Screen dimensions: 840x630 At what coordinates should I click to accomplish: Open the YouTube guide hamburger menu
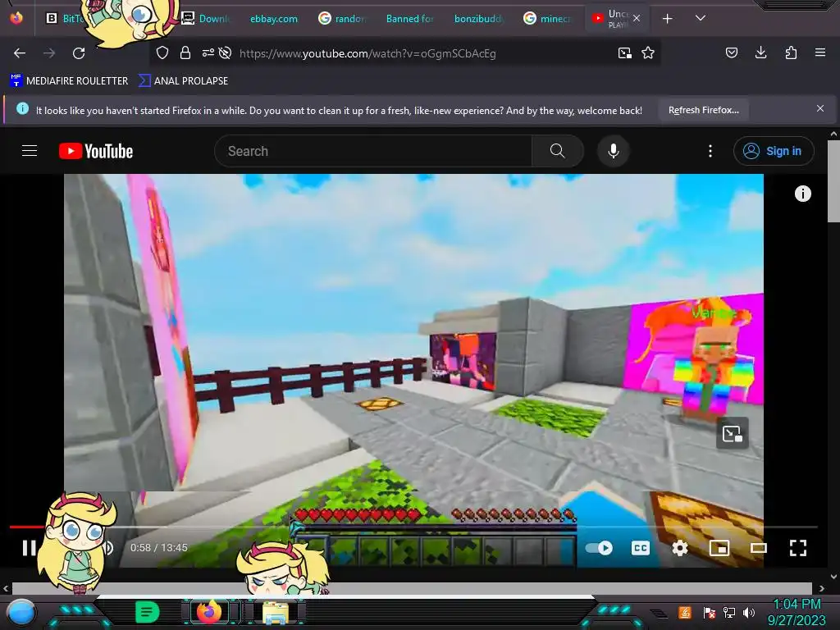(x=30, y=151)
